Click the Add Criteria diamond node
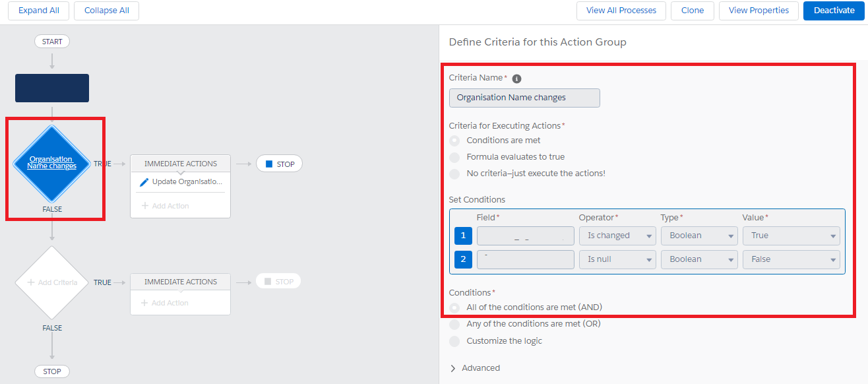The width and height of the screenshot is (868, 384). pyautogui.click(x=51, y=282)
